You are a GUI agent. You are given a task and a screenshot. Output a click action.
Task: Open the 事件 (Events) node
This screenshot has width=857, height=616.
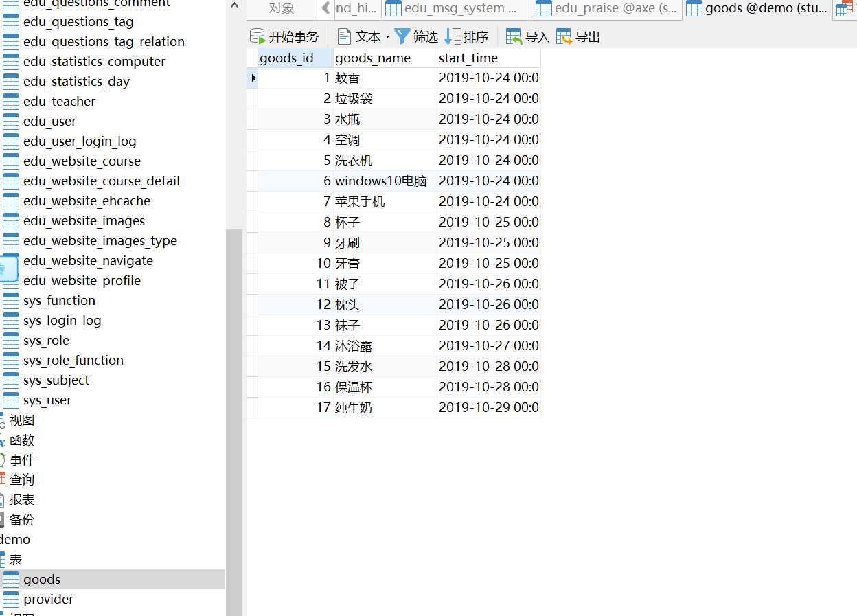click(x=22, y=460)
